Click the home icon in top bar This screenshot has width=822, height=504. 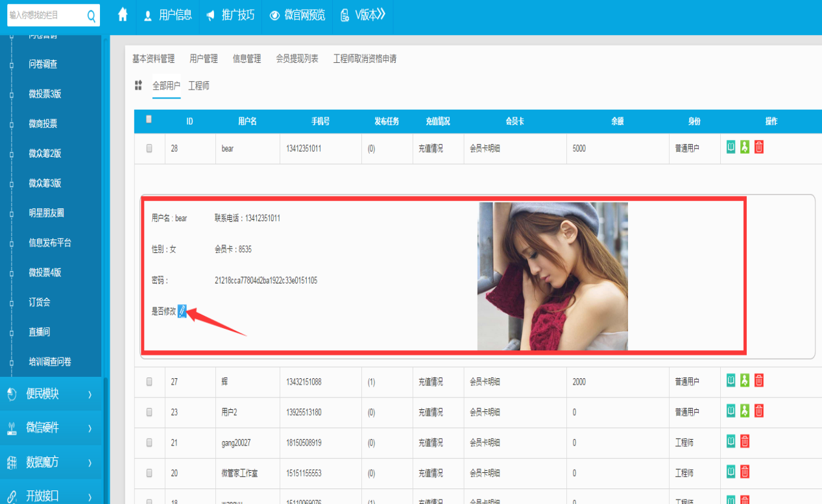[x=123, y=15]
